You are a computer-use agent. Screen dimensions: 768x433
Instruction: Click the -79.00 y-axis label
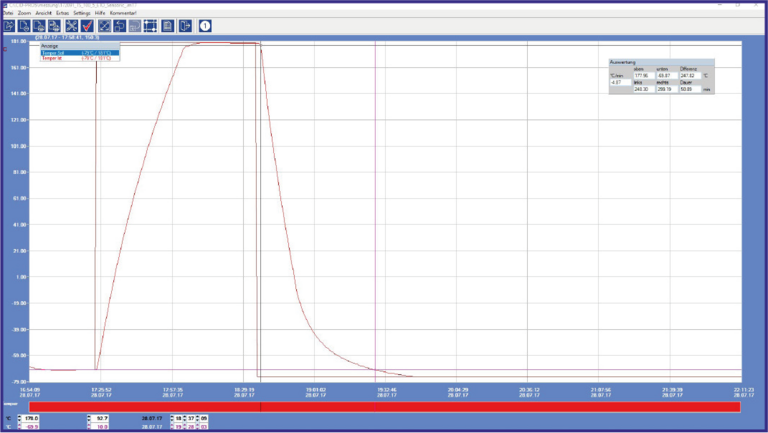pos(19,382)
